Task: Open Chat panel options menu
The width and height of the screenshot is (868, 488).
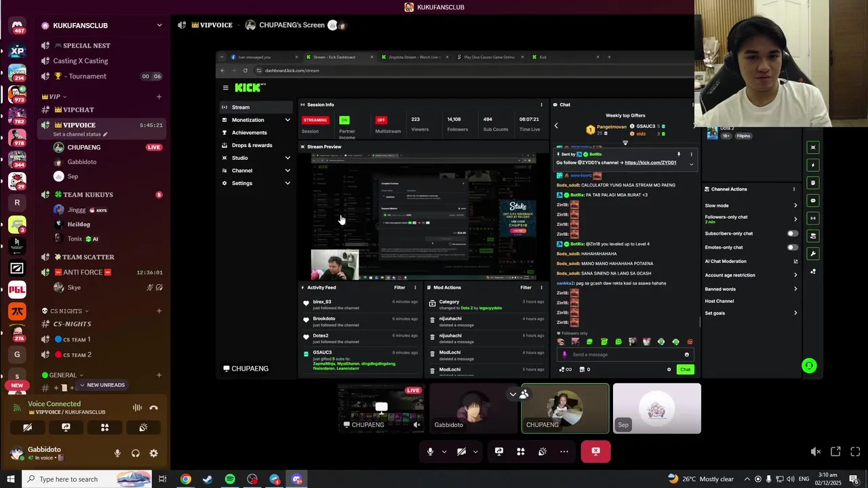Action: tap(692, 104)
